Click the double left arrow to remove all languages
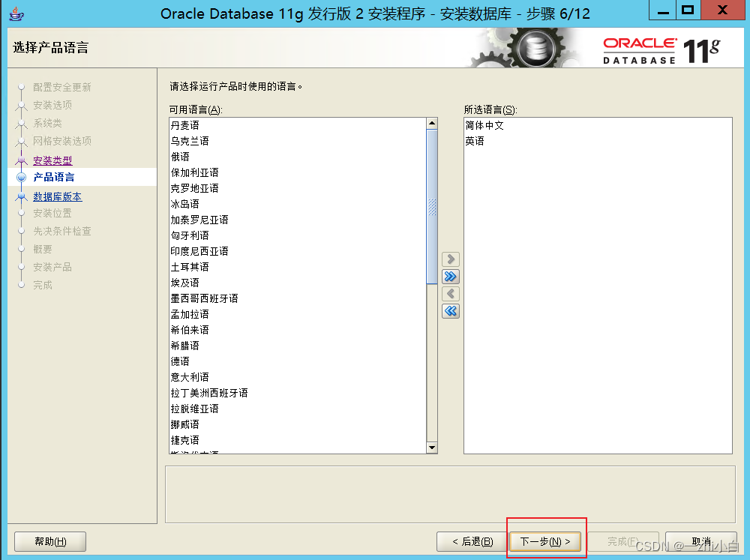Image resolution: width=750 pixels, height=560 pixels. point(450,311)
